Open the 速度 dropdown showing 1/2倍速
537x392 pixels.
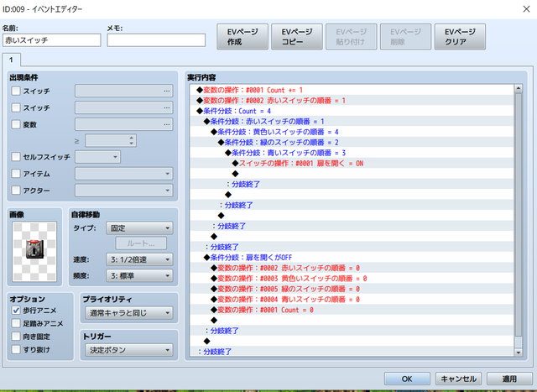click(139, 259)
